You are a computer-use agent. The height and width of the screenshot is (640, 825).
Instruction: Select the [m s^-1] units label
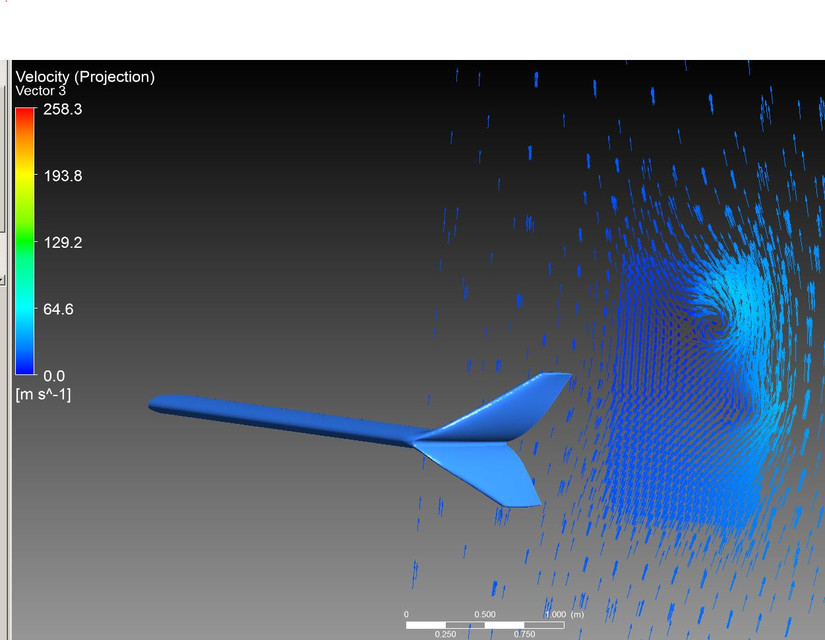(44, 393)
